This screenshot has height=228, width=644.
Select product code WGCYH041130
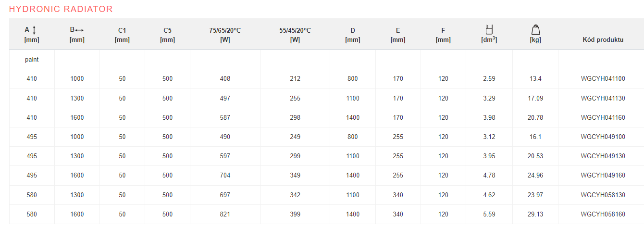603,98
